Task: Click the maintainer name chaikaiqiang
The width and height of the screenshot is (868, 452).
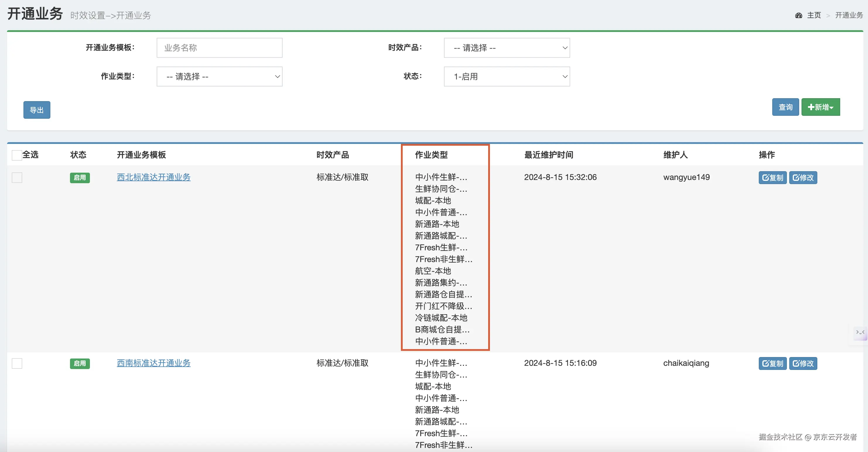Action: coord(686,363)
